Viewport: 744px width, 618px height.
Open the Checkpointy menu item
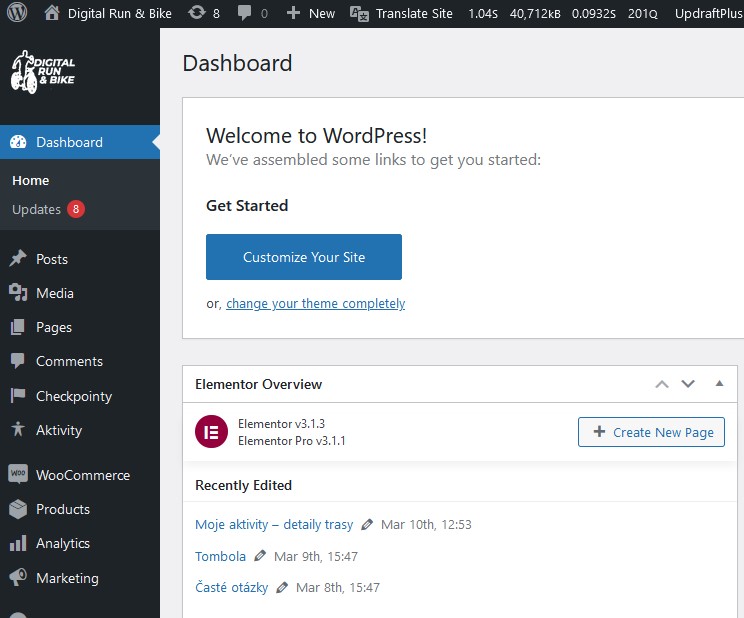(x=80, y=396)
